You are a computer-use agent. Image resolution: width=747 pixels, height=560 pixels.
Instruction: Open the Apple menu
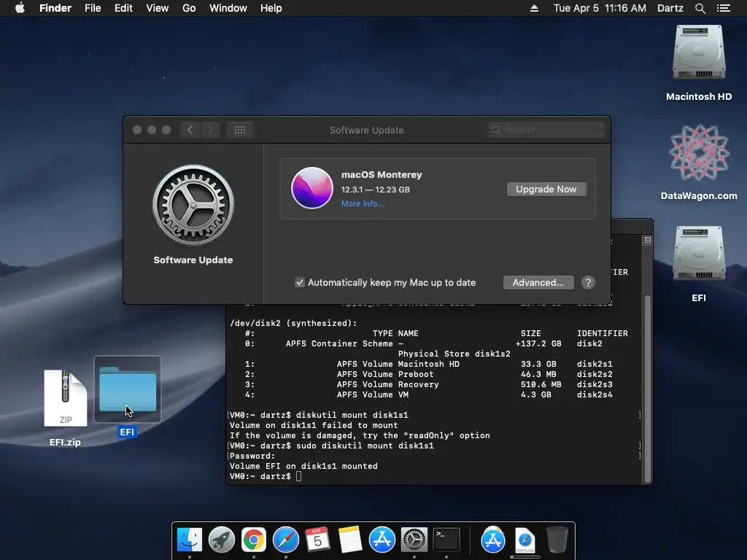coord(20,8)
